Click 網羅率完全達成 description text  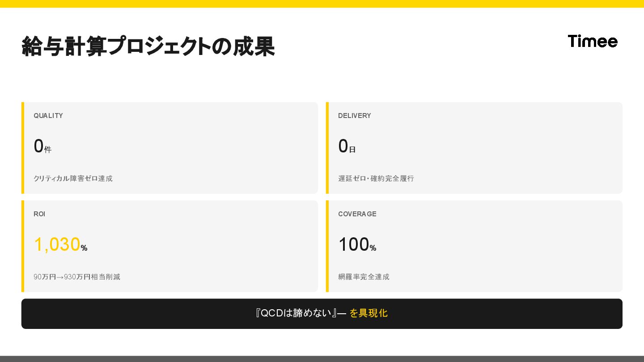(364, 277)
